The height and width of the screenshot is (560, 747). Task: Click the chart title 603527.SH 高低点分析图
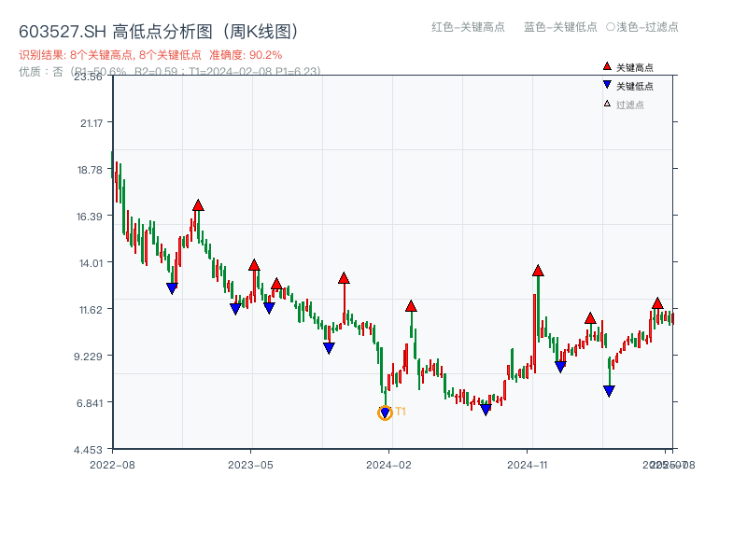click(159, 32)
